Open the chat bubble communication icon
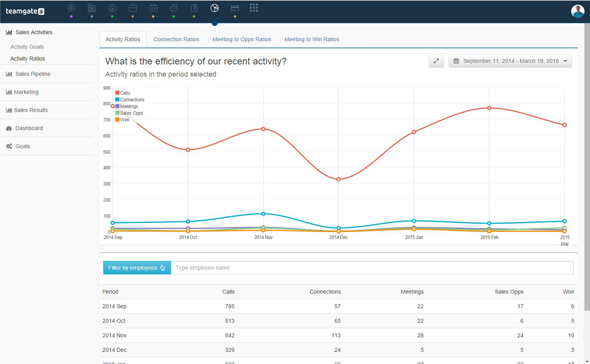This screenshot has height=364, width=590. [x=174, y=8]
